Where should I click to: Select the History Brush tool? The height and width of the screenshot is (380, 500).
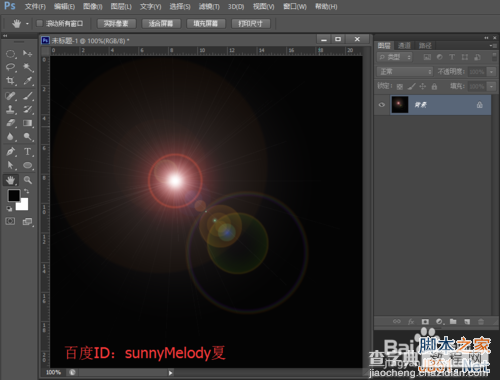tap(28, 109)
